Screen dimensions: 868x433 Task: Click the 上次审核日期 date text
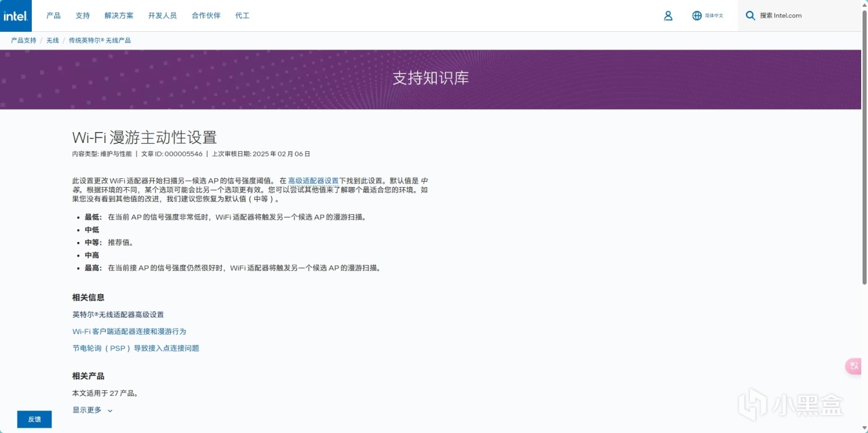tap(261, 154)
